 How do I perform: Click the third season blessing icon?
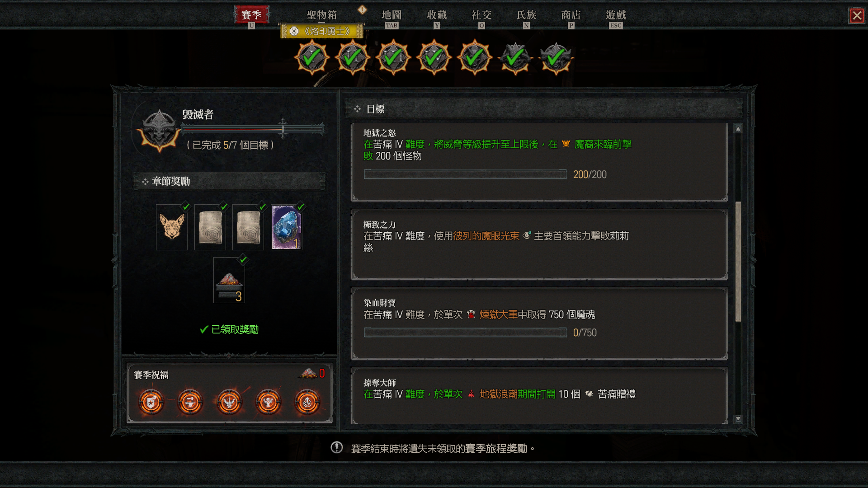coord(229,402)
